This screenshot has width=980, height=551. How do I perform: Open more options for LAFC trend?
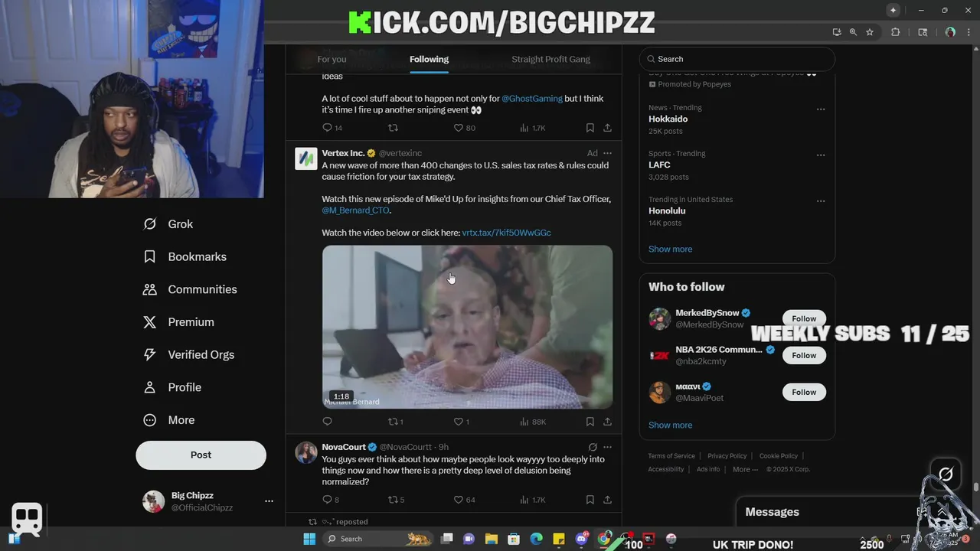821,155
